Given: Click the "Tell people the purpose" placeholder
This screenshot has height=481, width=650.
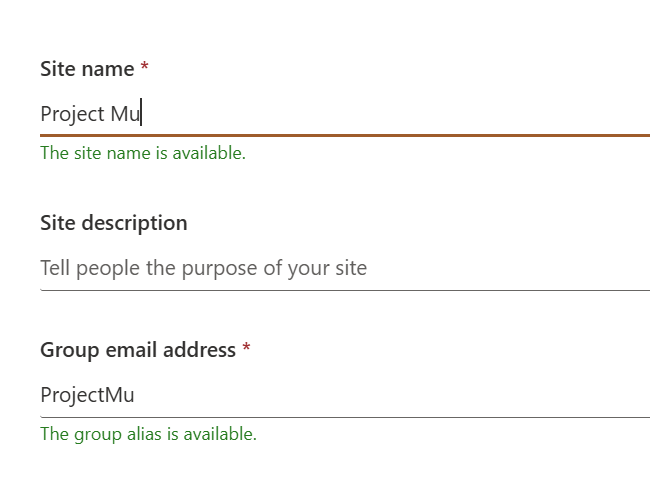Looking at the screenshot, I should (x=203, y=268).
